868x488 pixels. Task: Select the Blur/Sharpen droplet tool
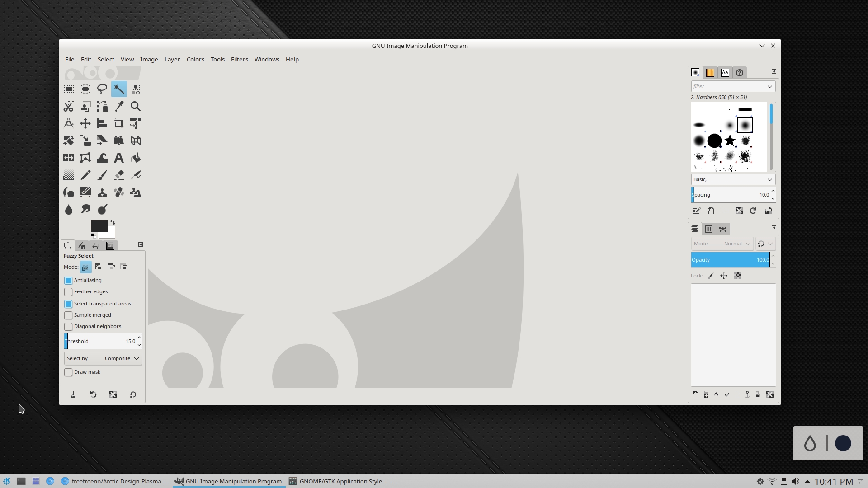click(69, 209)
